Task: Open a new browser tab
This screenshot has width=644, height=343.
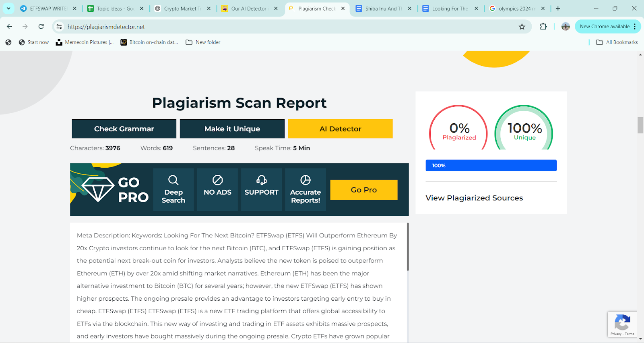Action: pyautogui.click(x=558, y=8)
